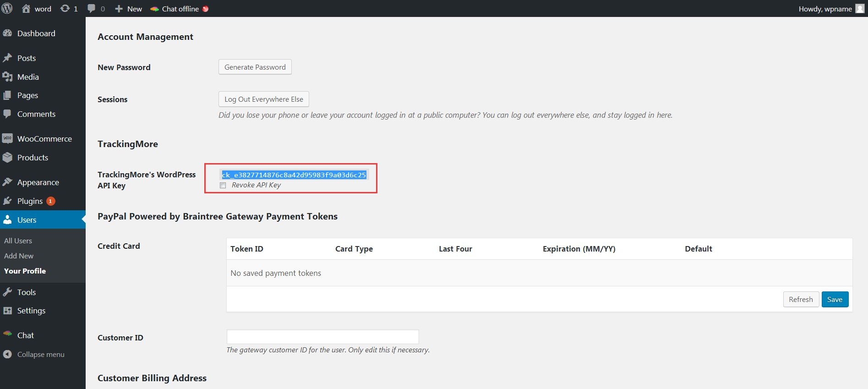Click the WooCommerce sidebar icon

pyautogui.click(x=7, y=139)
